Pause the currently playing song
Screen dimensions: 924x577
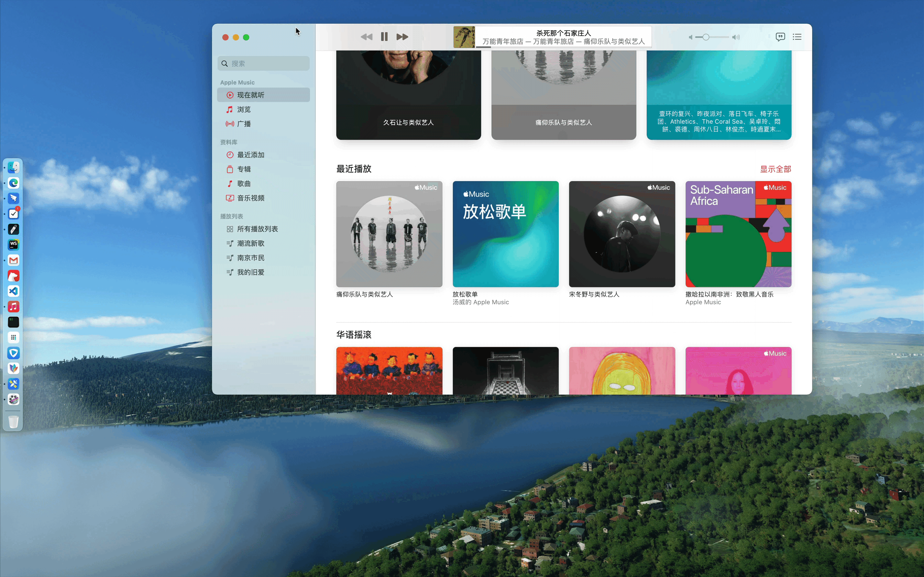pos(384,37)
